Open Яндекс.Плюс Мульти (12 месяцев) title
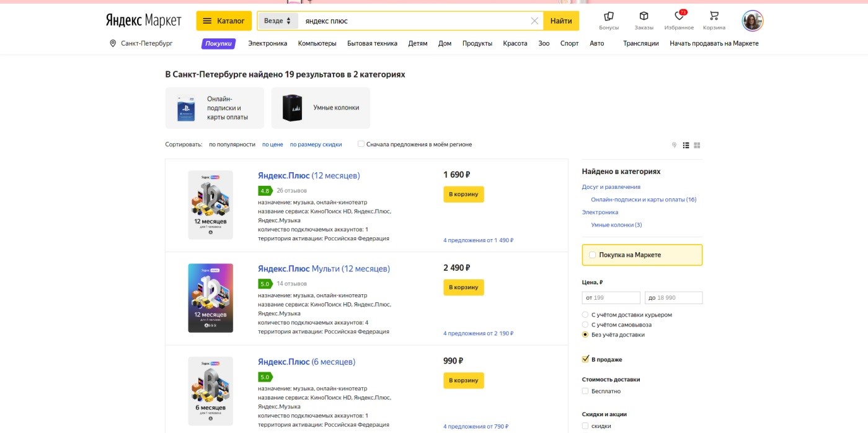The height and width of the screenshot is (433, 868). pos(324,268)
